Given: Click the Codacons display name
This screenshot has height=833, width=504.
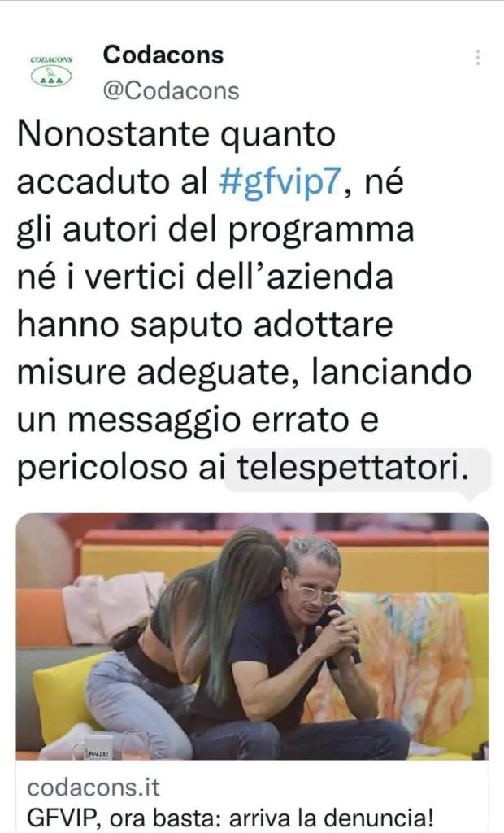Looking at the screenshot, I should 163,55.
